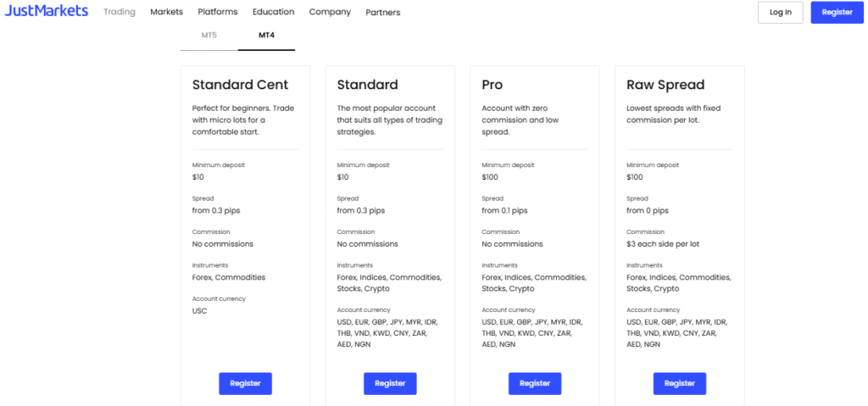
Task: Click instruments list in Pro card
Action: [x=534, y=283]
